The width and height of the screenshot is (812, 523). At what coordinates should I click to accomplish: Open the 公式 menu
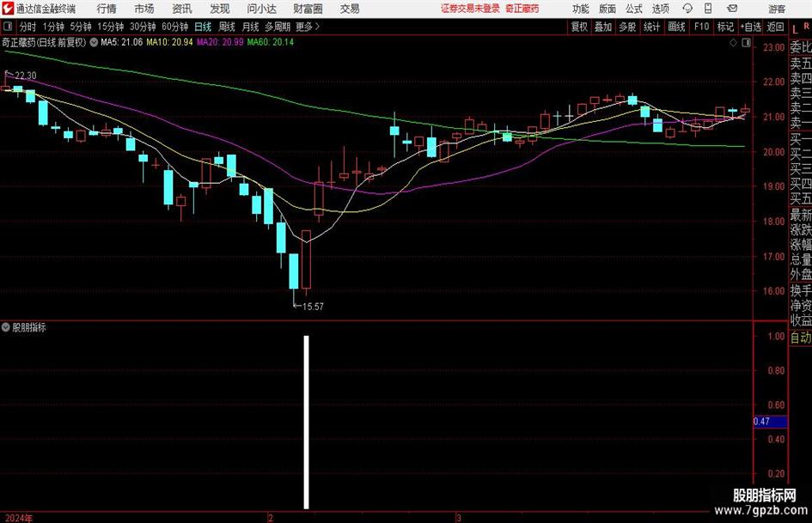point(634,9)
